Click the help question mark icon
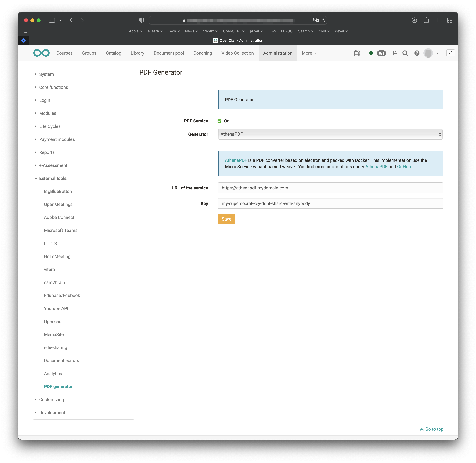The height and width of the screenshot is (463, 476). point(417,53)
